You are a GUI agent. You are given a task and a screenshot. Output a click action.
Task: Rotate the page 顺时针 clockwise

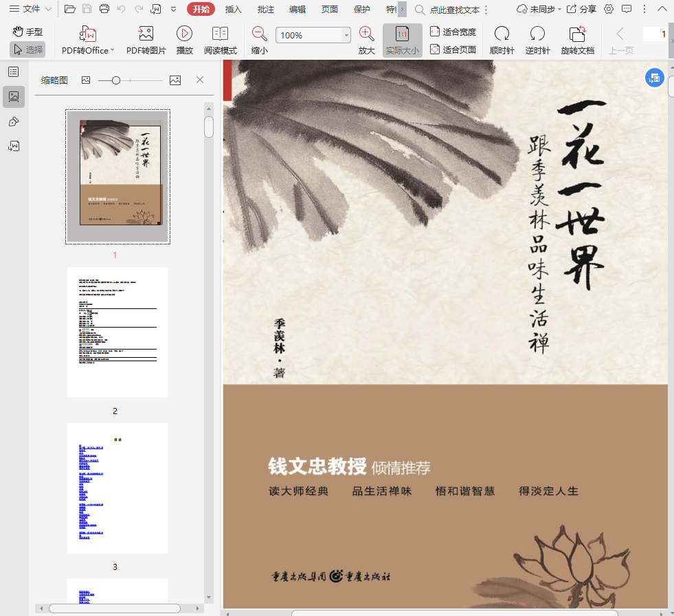click(x=502, y=41)
